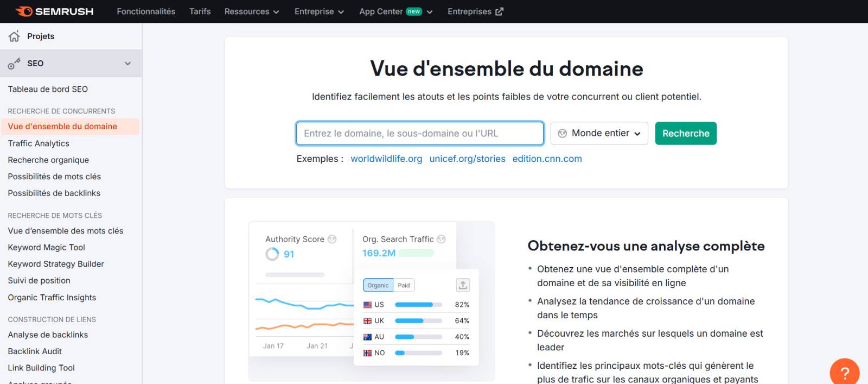Click the orange help question mark button
The height and width of the screenshot is (384, 868).
845,373
